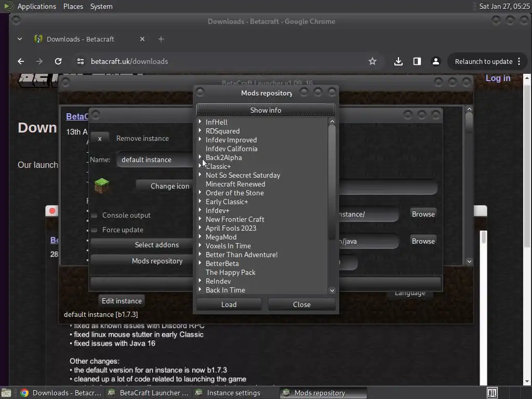Select BetterBeta mod
Image resolution: width=532 pixels, height=399 pixels.
[x=222, y=263]
